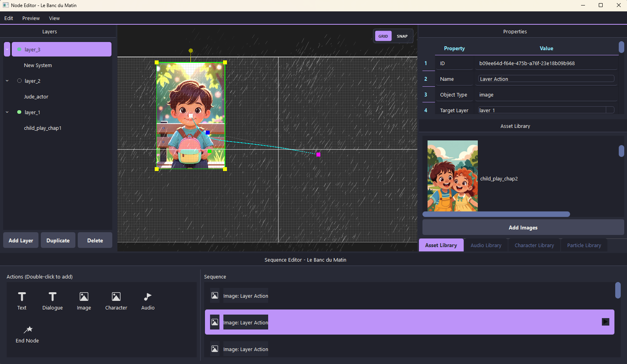This screenshot has width=627, height=364.
Task: Click the child_play_chap2 asset label
Action: pyautogui.click(x=499, y=178)
